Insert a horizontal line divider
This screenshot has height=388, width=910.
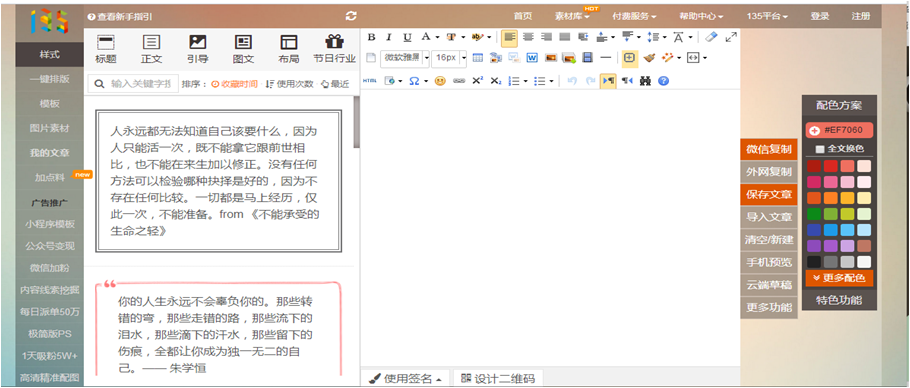[606, 57]
